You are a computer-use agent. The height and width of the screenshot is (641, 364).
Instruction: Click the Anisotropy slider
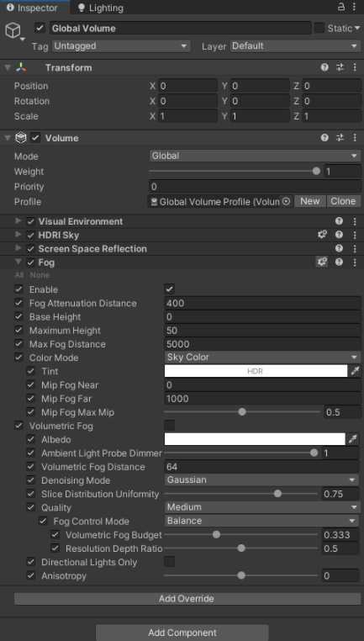tap(241, 575)
